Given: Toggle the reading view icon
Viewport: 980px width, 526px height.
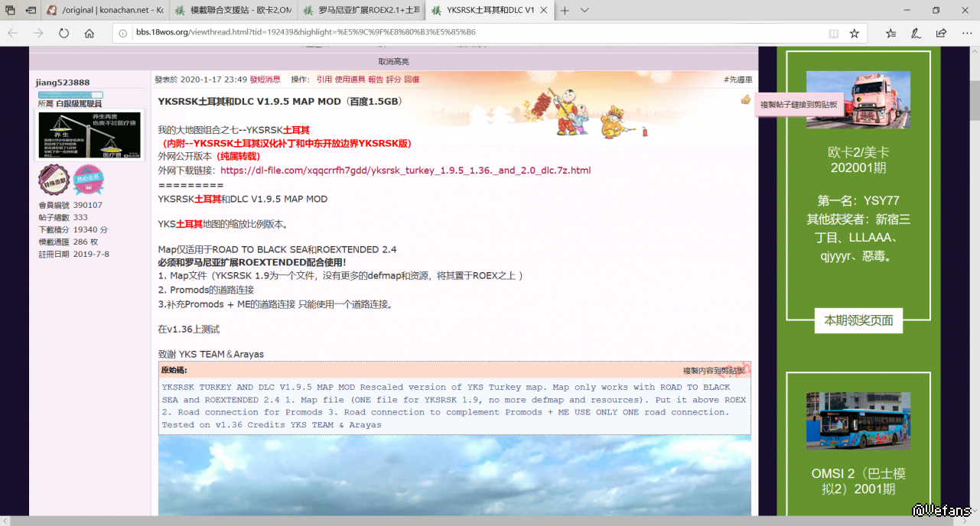Looking at the screenshot, I should click(x=833, y=34).
